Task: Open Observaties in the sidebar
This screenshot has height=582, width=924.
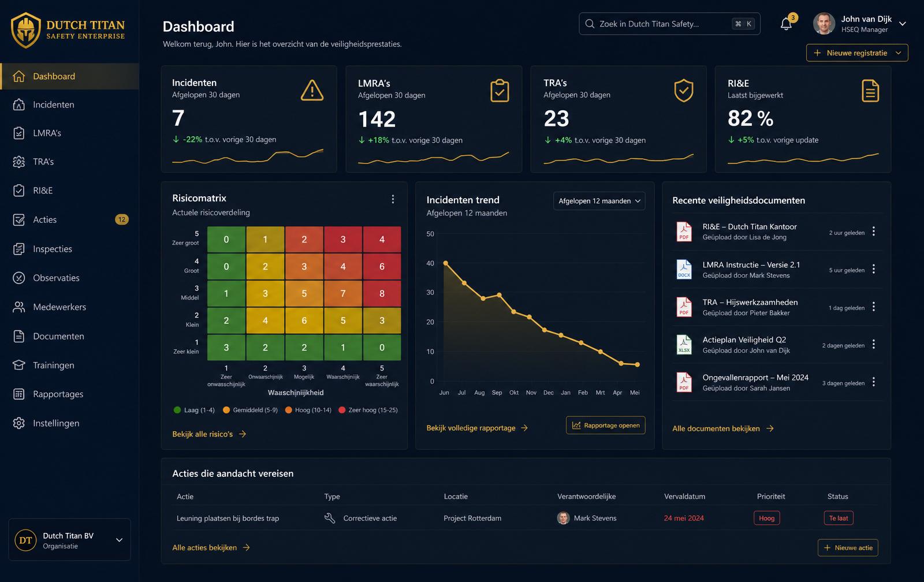Action: [69, 278]
